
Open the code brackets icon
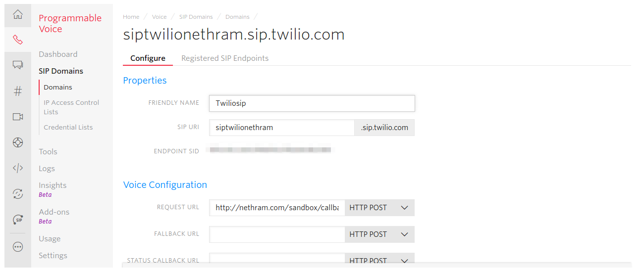pyautogui.click(x=18, y=168)
